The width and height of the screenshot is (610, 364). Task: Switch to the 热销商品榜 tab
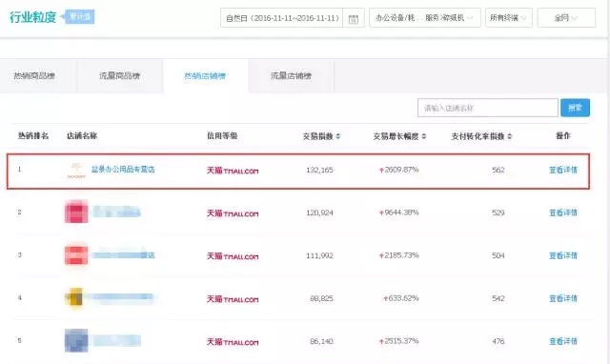(x=34, y=76)
